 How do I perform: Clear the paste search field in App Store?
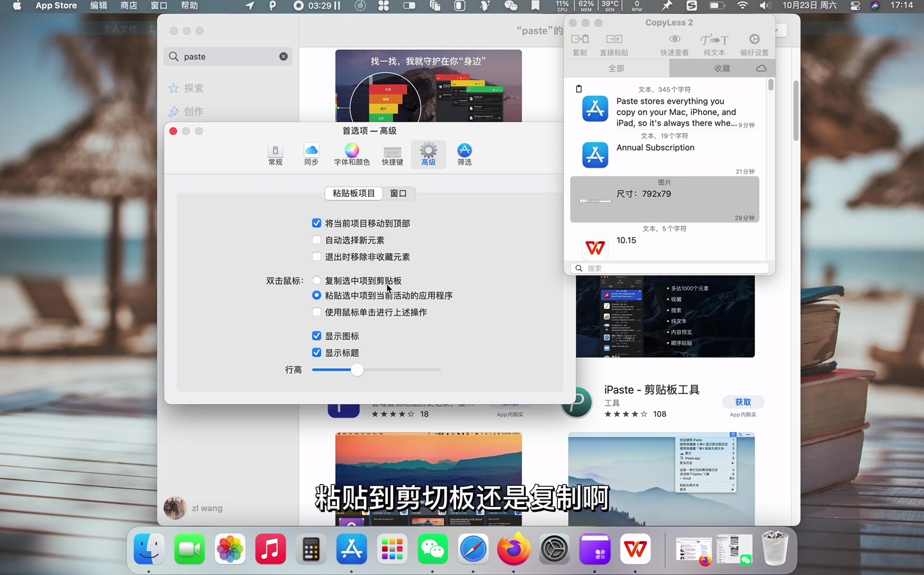click(284, 56)
